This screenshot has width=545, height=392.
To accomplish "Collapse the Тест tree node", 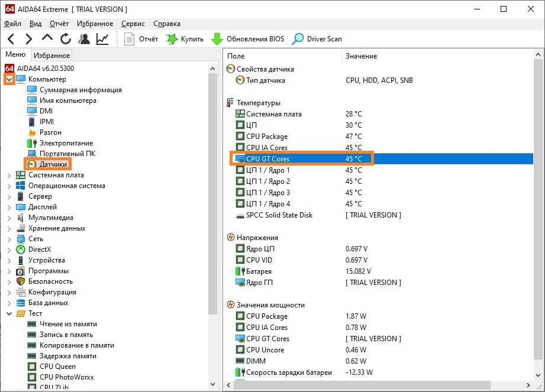I will pyautogui.click(x=9, y=313).
